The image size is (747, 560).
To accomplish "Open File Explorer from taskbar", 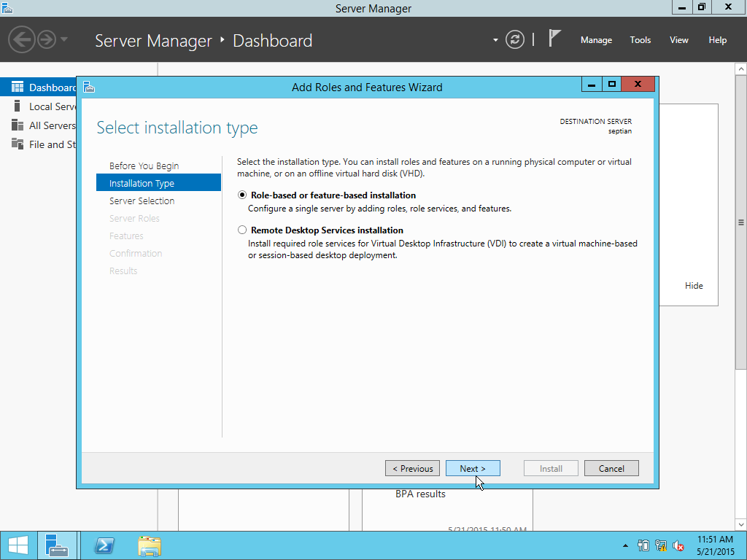I will (x=150, y=545).
